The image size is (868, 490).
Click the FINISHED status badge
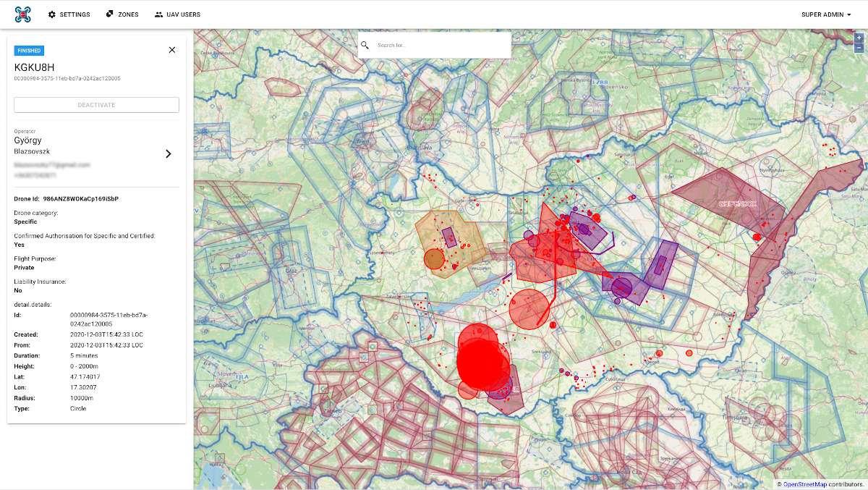click(x=29, y=51)
